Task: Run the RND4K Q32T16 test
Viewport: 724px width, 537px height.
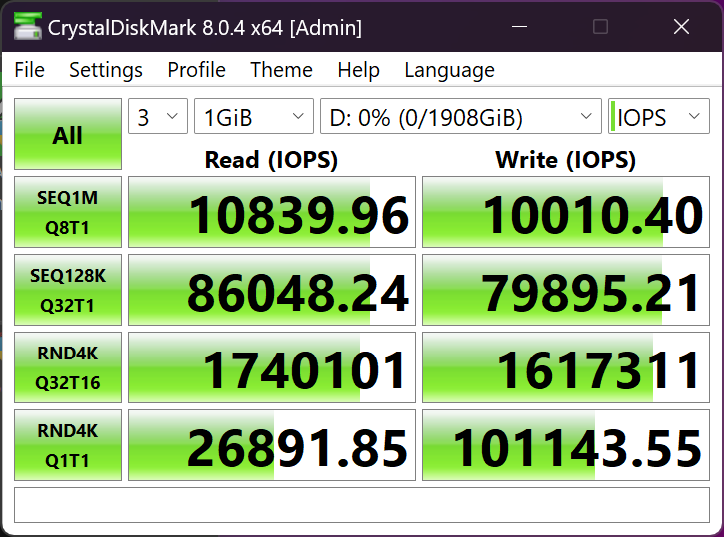Action: (68, 368)
